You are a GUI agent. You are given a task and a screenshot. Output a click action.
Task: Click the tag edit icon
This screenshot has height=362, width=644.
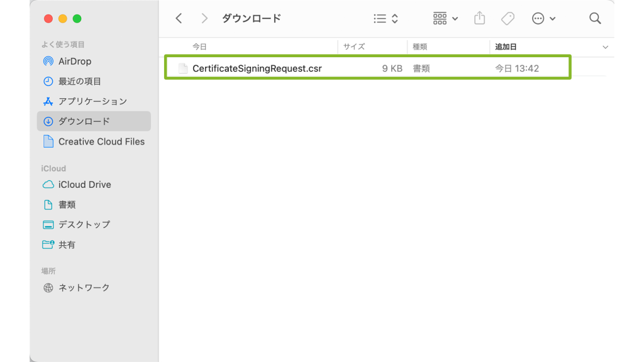point(508,19)
